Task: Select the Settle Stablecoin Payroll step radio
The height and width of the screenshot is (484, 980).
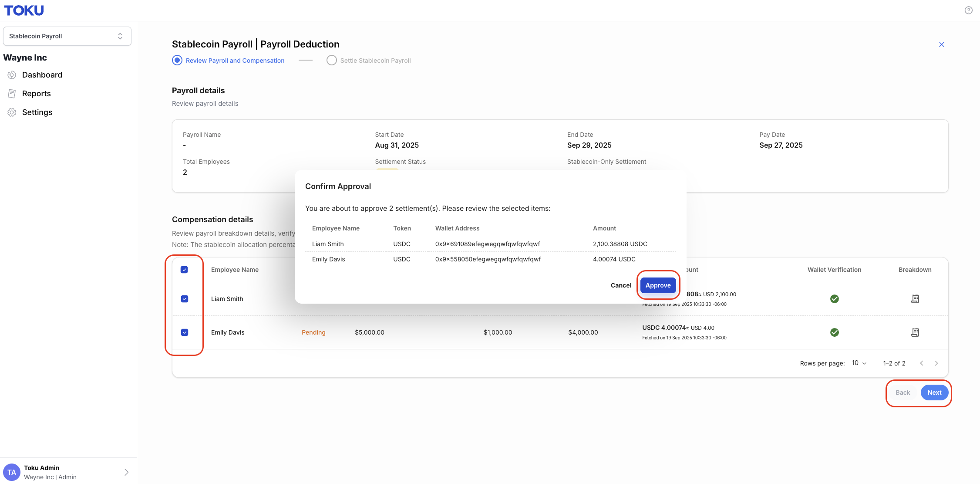Action: click(x=332, y=60)
